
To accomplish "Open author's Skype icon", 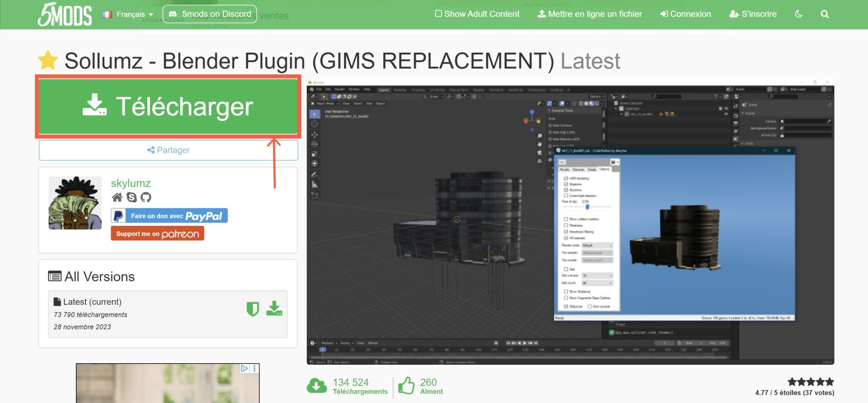I will pos(132,197).
